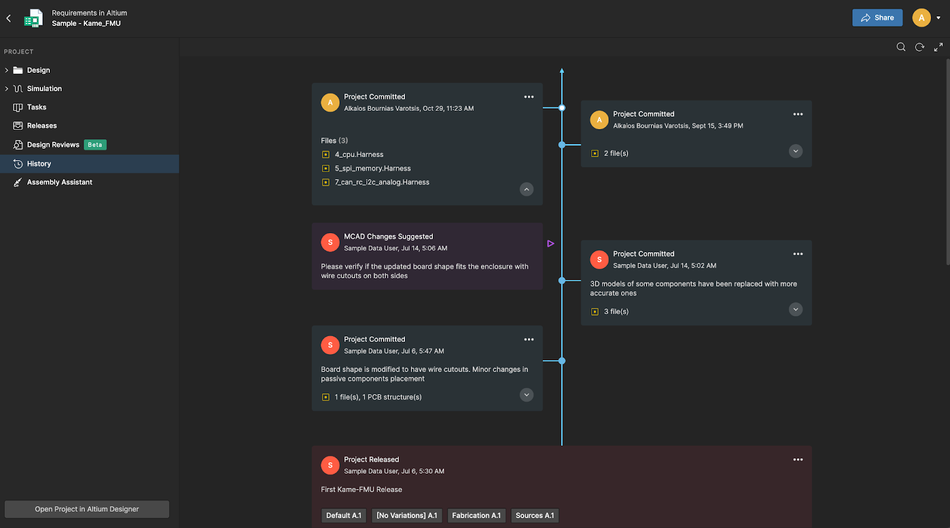Open the Assembly Assistant

59,182
